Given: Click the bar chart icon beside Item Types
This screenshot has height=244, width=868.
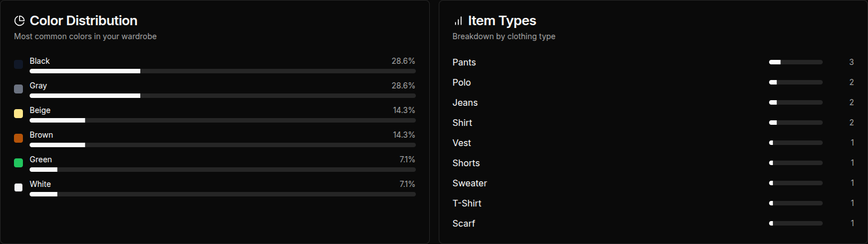Looking at the screenshot, I should (458, 21).
